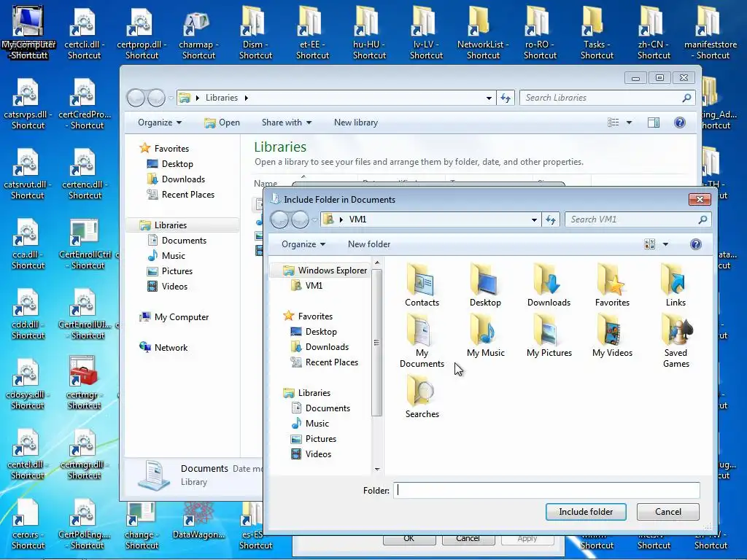This screenshot has width=747, height=560.
Task: Focus Search Libraries box
Action: 608,98
